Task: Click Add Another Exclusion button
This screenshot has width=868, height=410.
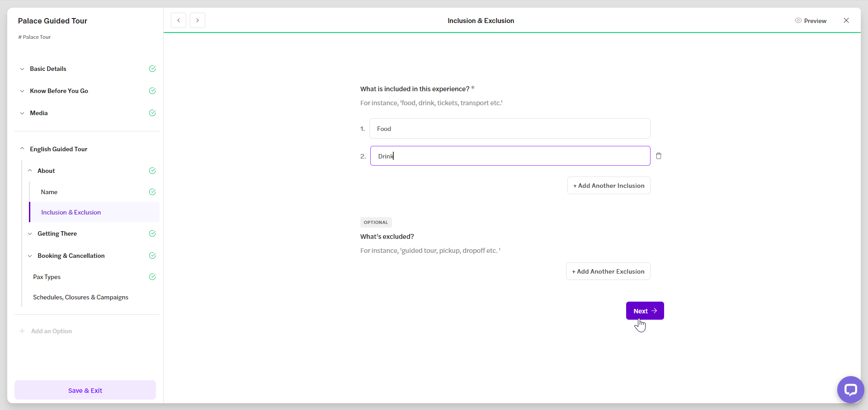Action: [x=608, y=271]
